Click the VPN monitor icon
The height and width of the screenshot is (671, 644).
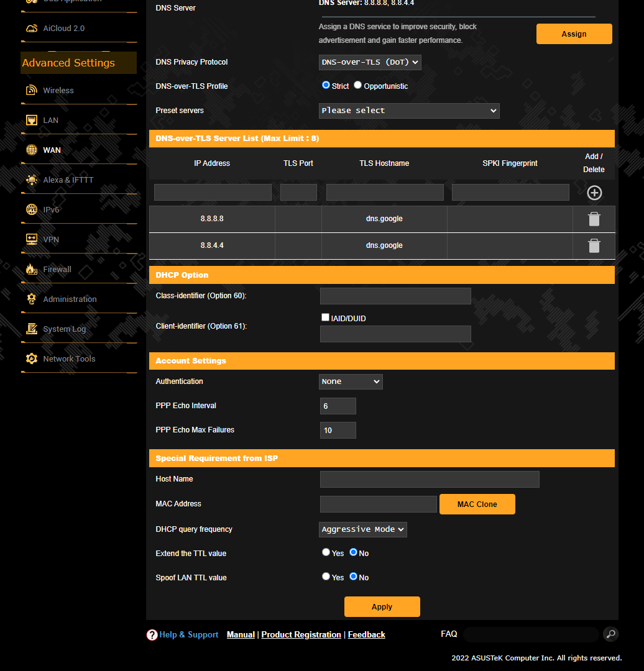(x=32, y=239)
